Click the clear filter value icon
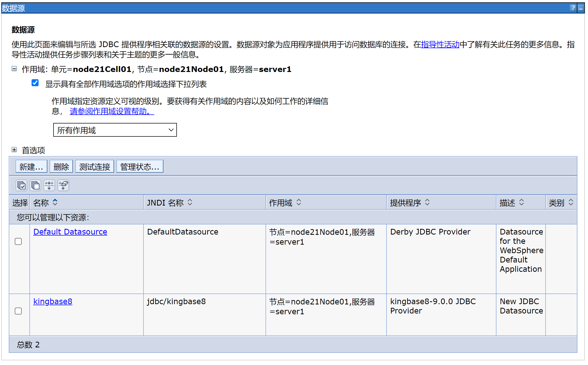Image resolution: width=588 pixels, height=365 pixels. pos(63,185)
